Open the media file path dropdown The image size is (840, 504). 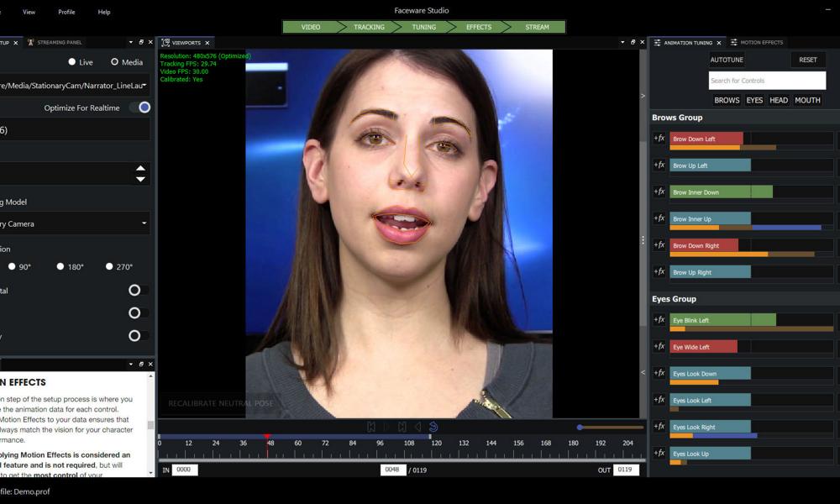click(x=144, y=85)
